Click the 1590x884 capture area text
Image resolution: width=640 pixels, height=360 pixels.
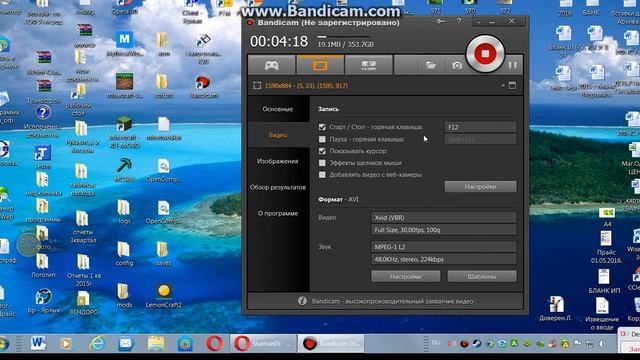point(306,86)
